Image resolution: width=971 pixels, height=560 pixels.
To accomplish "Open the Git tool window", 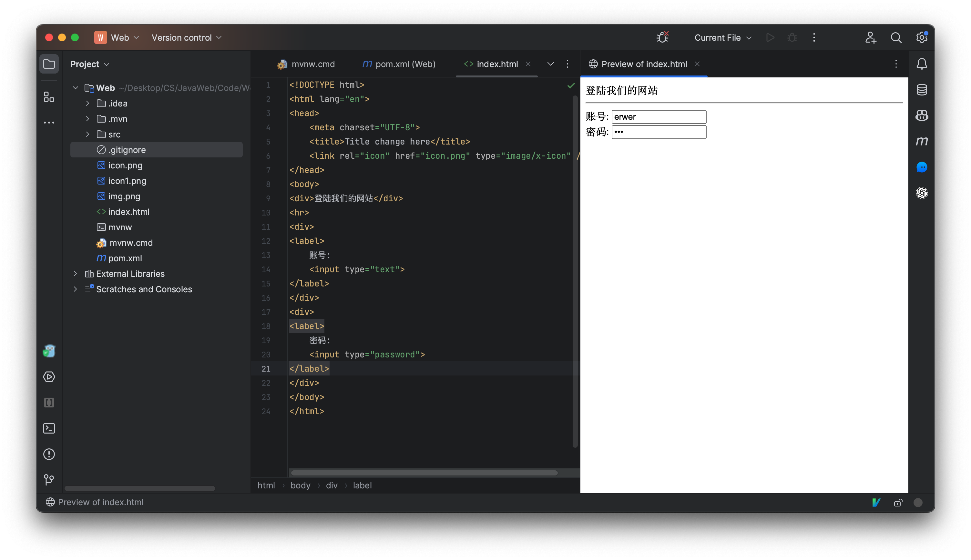I will tap(49, 479).
